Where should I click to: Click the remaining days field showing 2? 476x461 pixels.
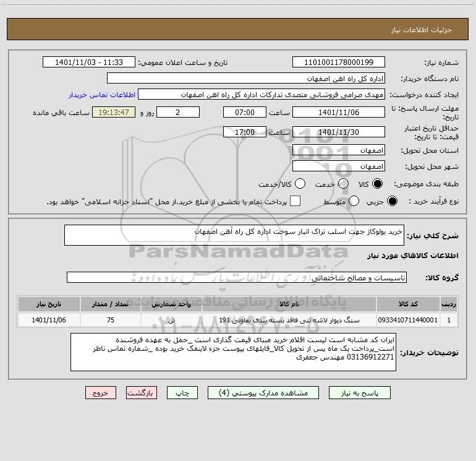tap(178, 112)
